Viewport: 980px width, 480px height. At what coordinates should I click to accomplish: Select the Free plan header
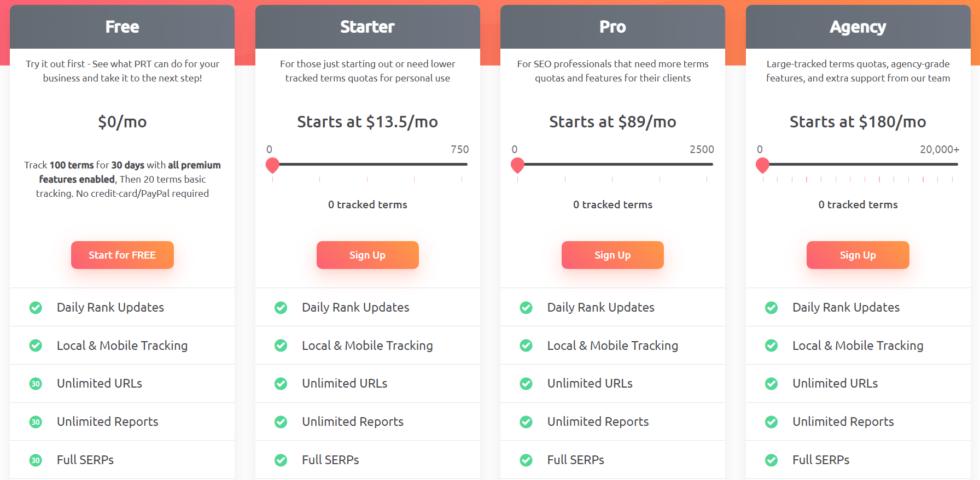tap(122, 26)
